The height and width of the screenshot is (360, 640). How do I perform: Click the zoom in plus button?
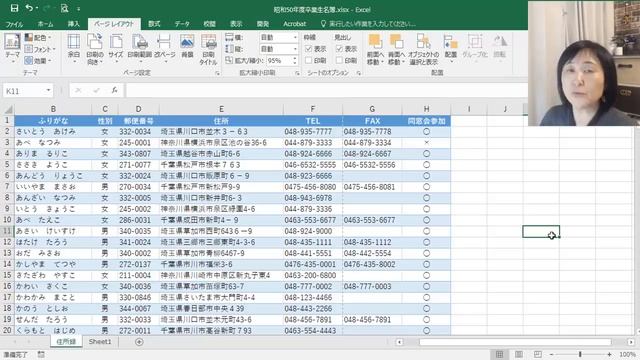[609, 354]
